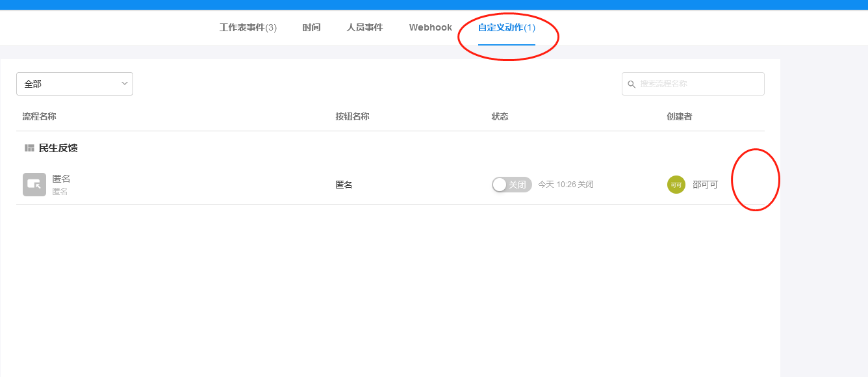Image resolution: width=868 pixels, height=377 pixels.
Task: Click the worksheet icon beside 民生反馈
Action: (29, 148)
